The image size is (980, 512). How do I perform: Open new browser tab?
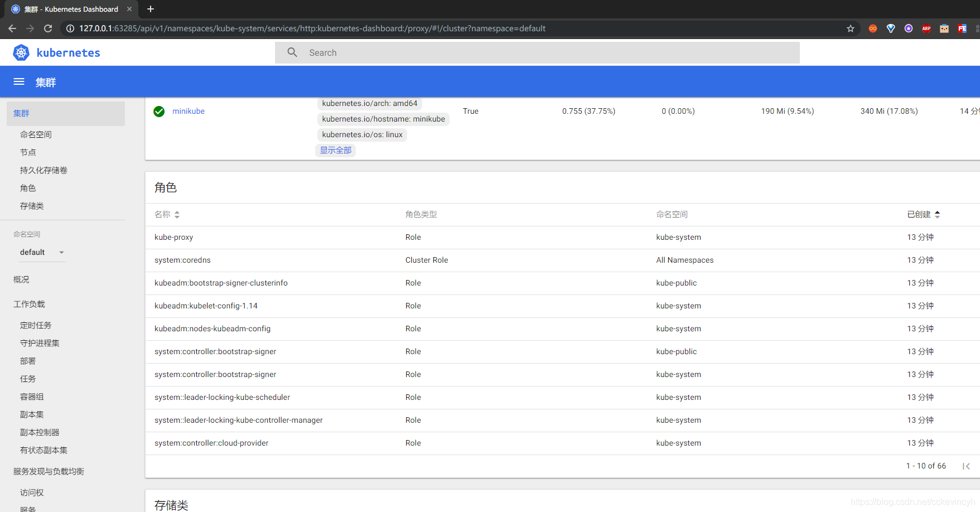click(x=151, y=9)
